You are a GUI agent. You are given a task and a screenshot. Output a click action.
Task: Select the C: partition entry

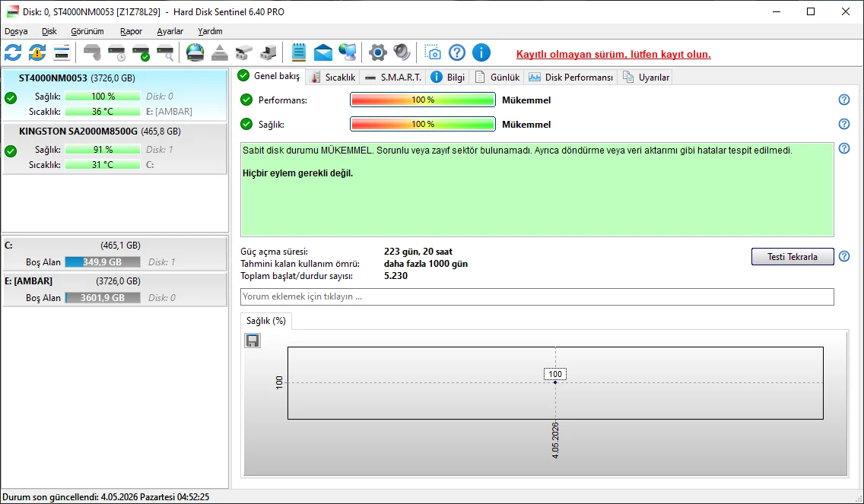[115, 254]
